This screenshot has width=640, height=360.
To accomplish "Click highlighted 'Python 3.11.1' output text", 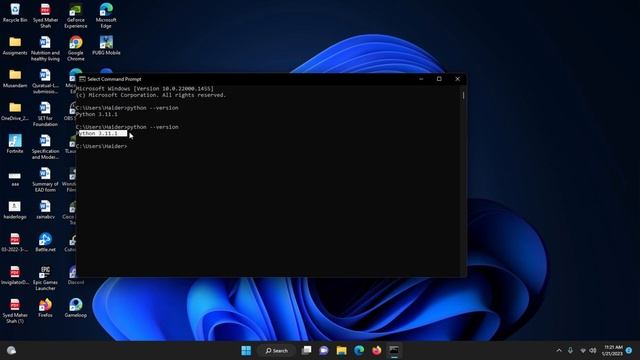I will coord(102,133).
